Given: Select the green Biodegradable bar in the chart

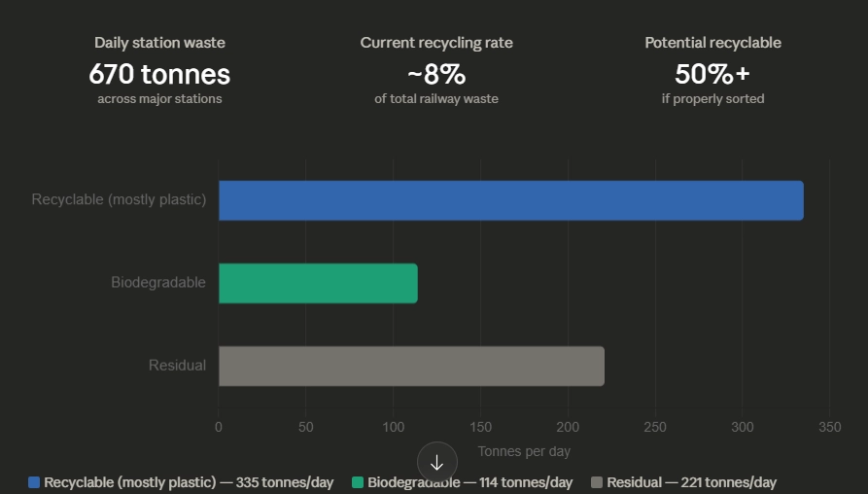Looking at the screenshot, I should click(318, 283).
